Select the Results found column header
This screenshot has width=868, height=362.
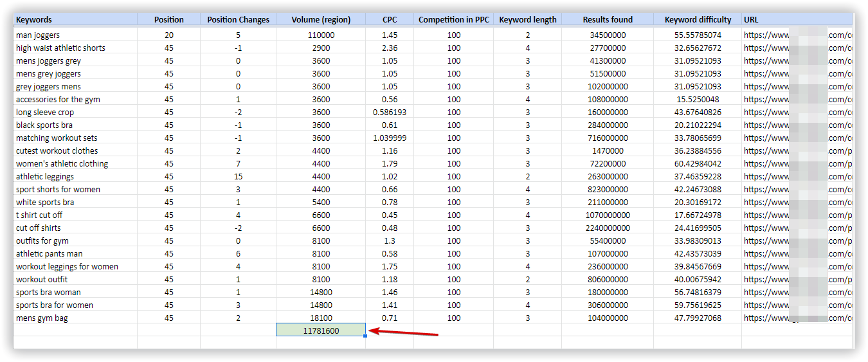pos(608,20)
